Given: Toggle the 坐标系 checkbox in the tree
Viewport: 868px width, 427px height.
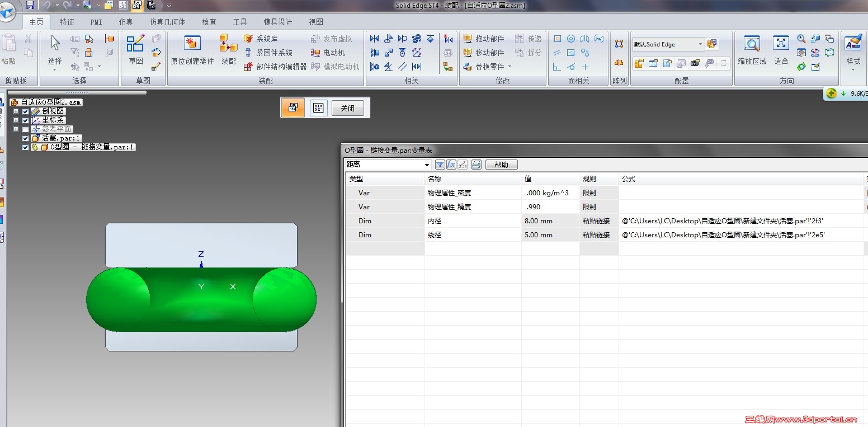Looking at the screenshot, I should coord(25,120).
